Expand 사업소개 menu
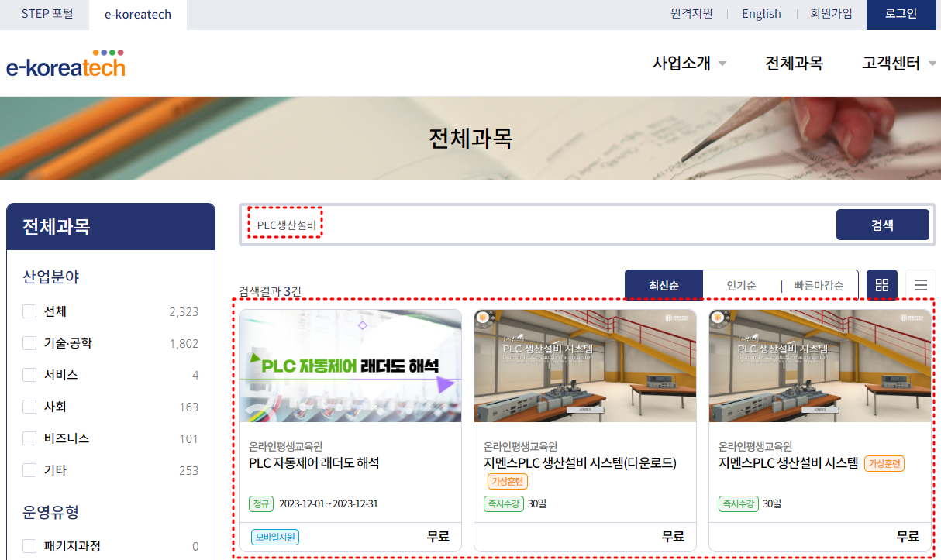 click(689, 64)
